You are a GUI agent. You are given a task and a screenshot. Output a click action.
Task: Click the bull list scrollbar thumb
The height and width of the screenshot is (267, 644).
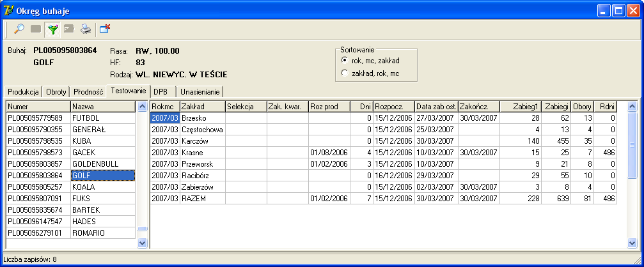(x=142, y=229)
